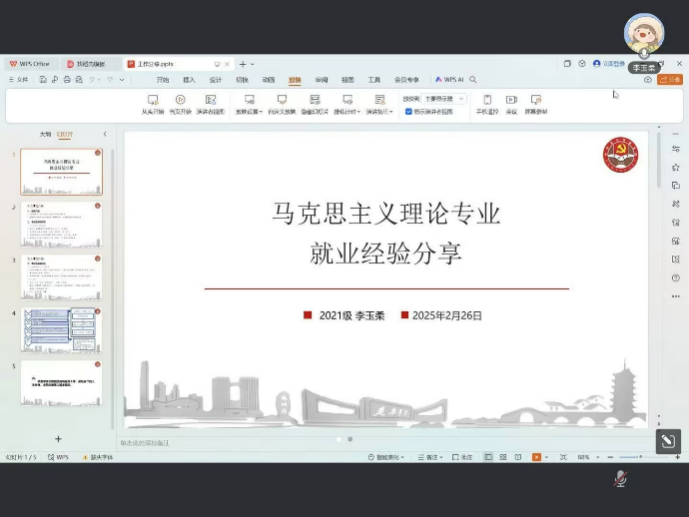Click the muted microphone icon at bottom
Image resolution: width=689 pixels, height=517 pixels.
coord(620,479)
